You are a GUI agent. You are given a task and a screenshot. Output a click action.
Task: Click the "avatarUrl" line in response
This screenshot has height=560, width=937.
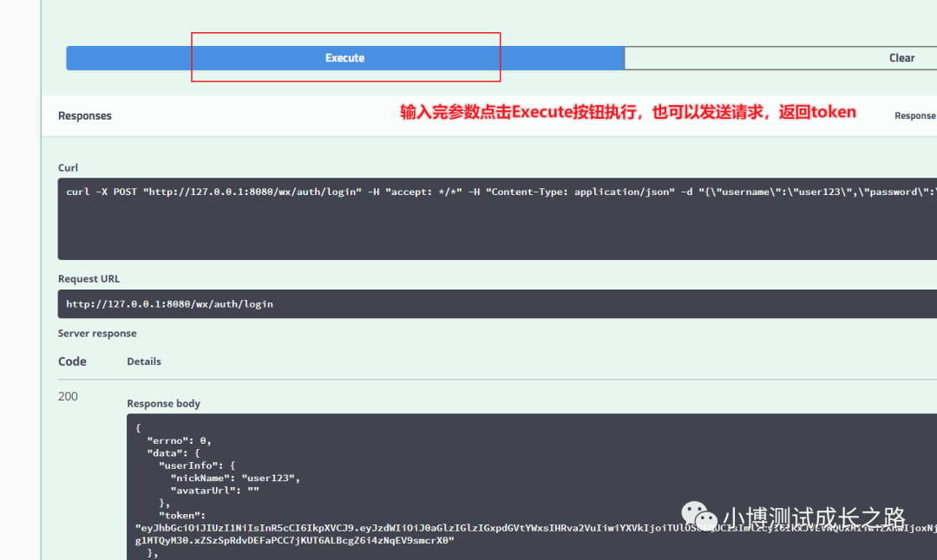pyautogui.click(x=215, y=490)
